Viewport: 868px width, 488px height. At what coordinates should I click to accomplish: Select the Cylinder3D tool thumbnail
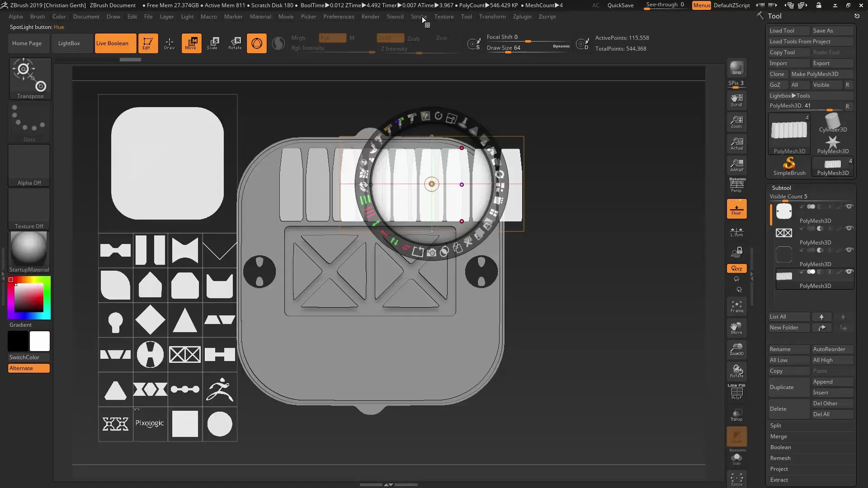point(833,123)
